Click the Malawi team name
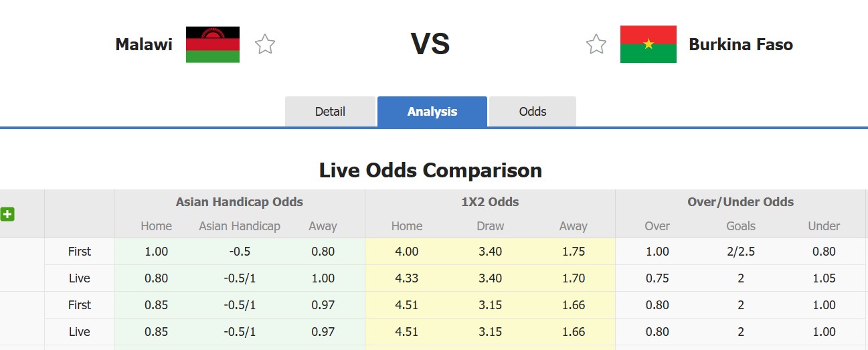This screenshot has width=868, height=350. click(144, 45)
